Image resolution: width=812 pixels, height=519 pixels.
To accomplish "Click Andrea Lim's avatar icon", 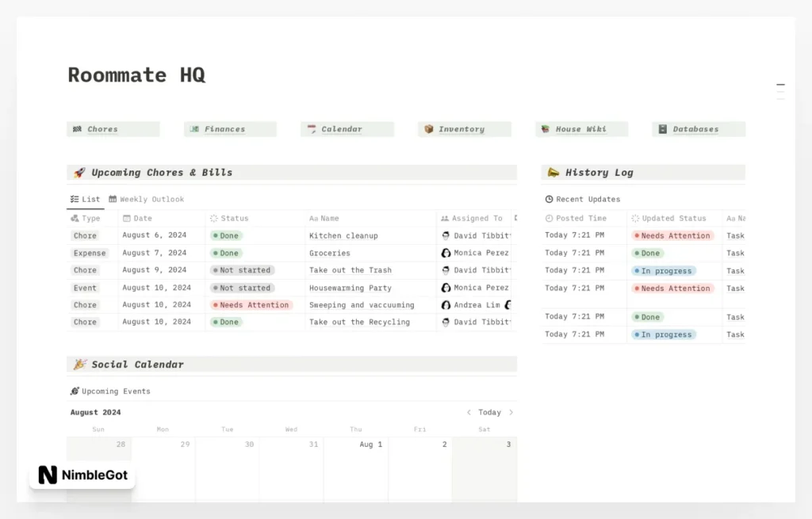I will pyautogui.click(x=446, y=305).
